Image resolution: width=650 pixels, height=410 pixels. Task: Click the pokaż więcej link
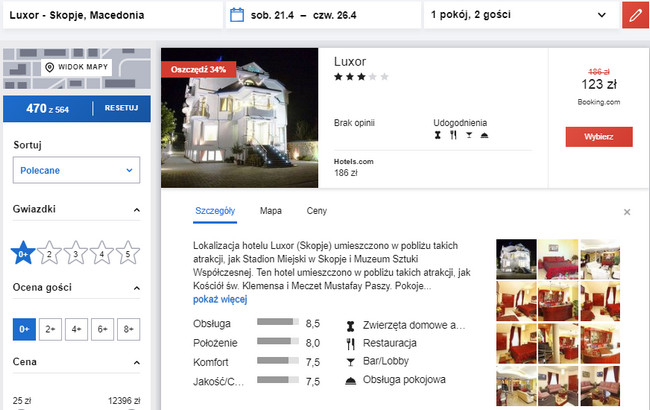(220, 299)
